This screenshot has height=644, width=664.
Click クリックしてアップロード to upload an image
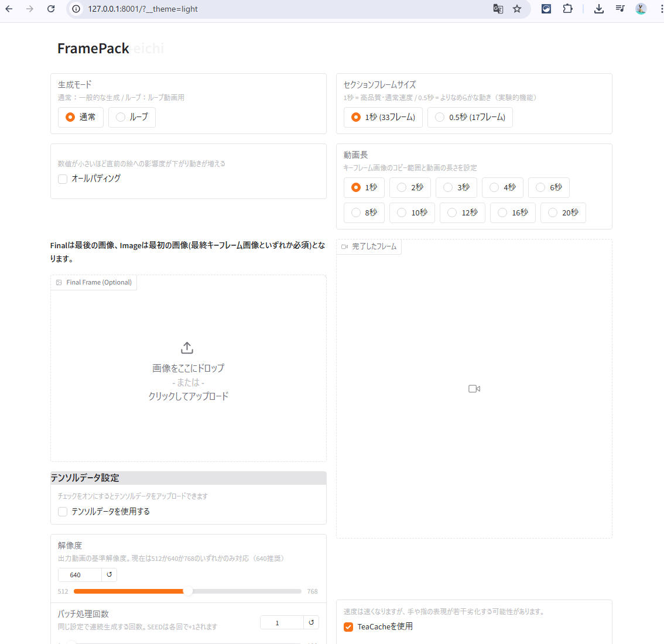tap(188, 396)
